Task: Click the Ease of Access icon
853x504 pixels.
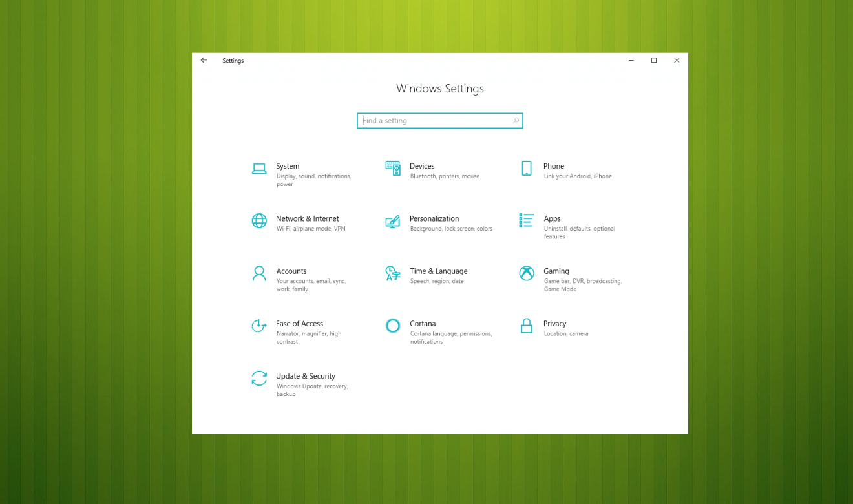Action: [259, 326]
